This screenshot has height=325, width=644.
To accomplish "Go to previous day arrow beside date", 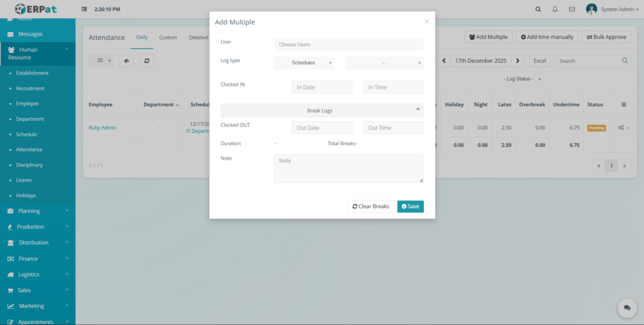I will click(x=444, y=61).
